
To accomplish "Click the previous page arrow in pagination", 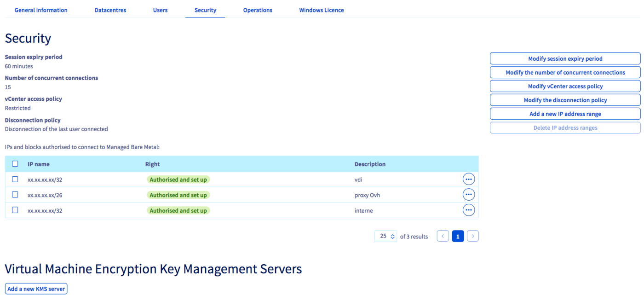I will pyautogui.click(x=443, y=236).
